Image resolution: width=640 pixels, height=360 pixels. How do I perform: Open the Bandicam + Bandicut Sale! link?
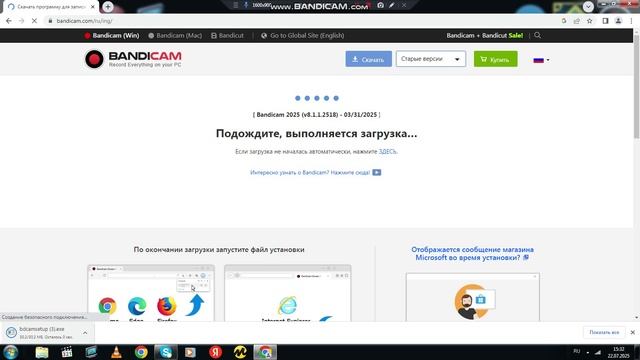click(484, 36)
